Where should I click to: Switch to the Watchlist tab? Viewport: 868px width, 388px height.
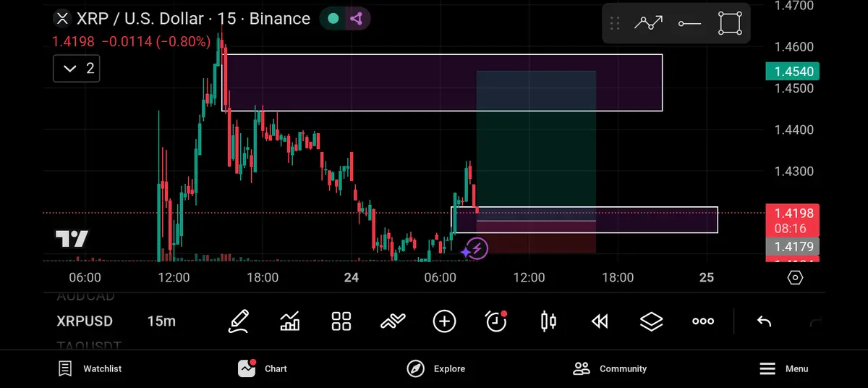coord(90,368)
